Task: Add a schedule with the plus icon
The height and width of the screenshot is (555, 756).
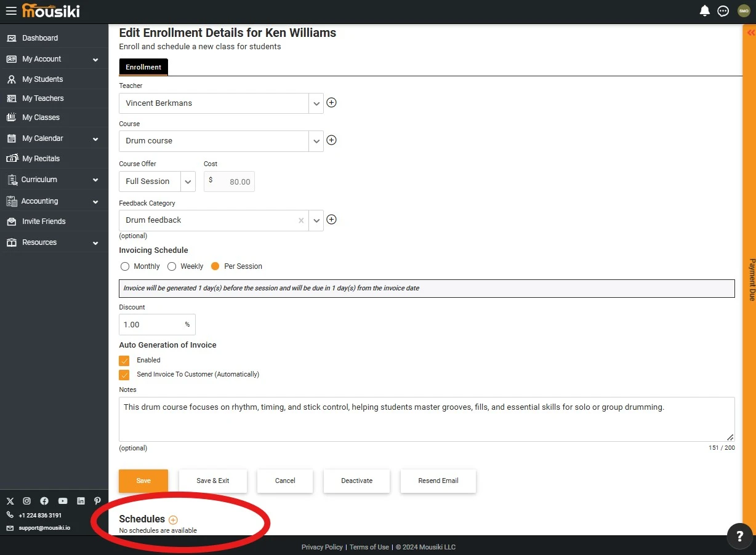Action: (x=173, y=520)
